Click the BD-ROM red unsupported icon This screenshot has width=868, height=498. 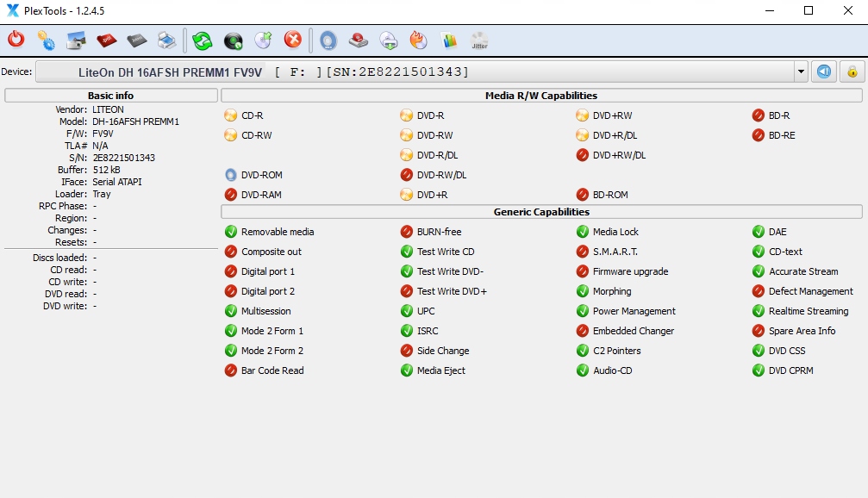[583, 195]
